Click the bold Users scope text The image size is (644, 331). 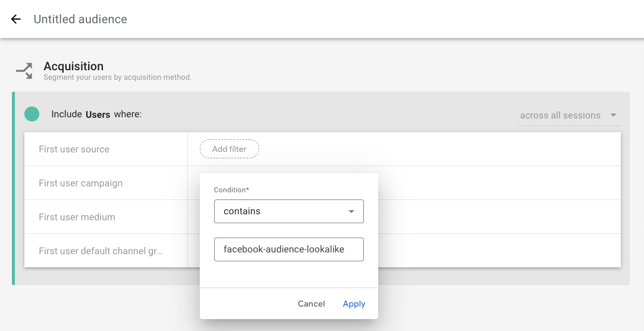point(98,114)
